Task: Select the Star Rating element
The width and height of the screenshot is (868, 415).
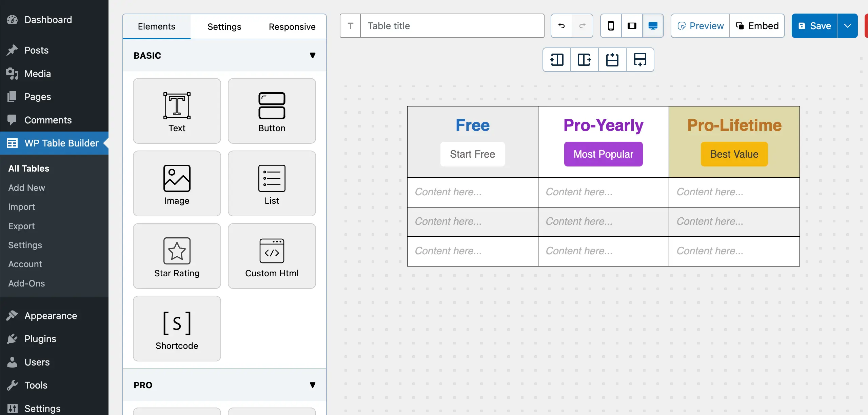Action: coord(177,256)
